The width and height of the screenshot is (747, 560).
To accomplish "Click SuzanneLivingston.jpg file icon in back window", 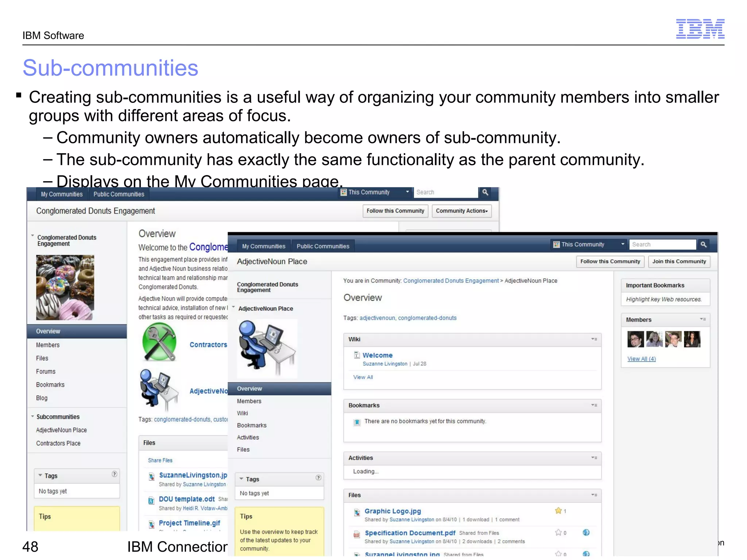I will 151,477.
